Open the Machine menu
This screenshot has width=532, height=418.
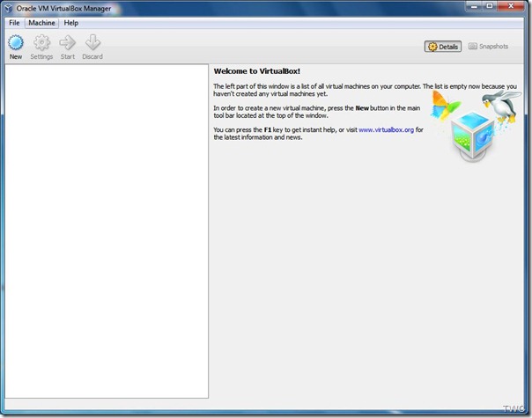(x=41, y=23)
